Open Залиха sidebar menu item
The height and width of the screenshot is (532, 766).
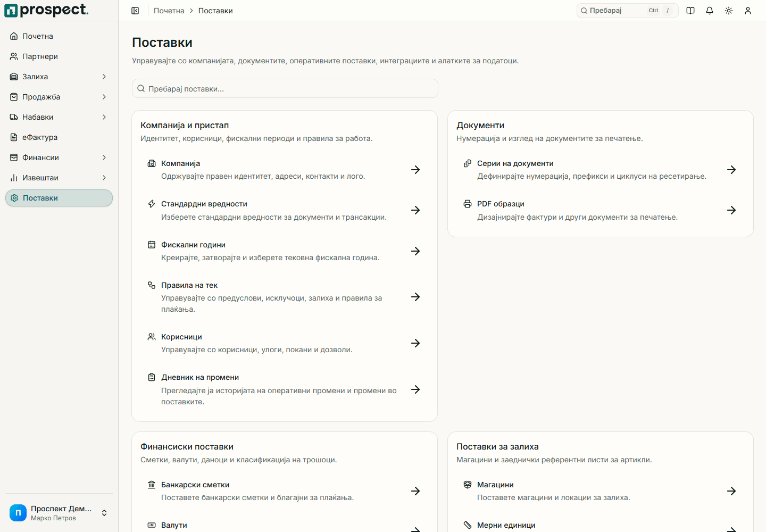(59, 77)
